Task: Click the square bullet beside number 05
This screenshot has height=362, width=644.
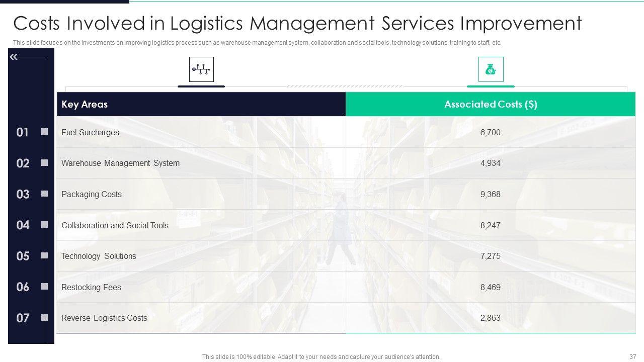Action: [45, 255]
